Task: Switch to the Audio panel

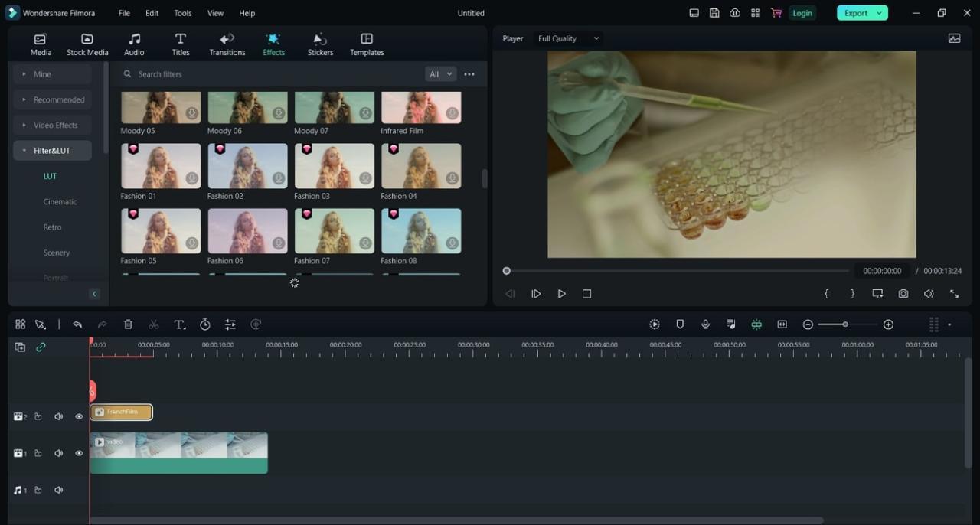Action: [134, 43]
